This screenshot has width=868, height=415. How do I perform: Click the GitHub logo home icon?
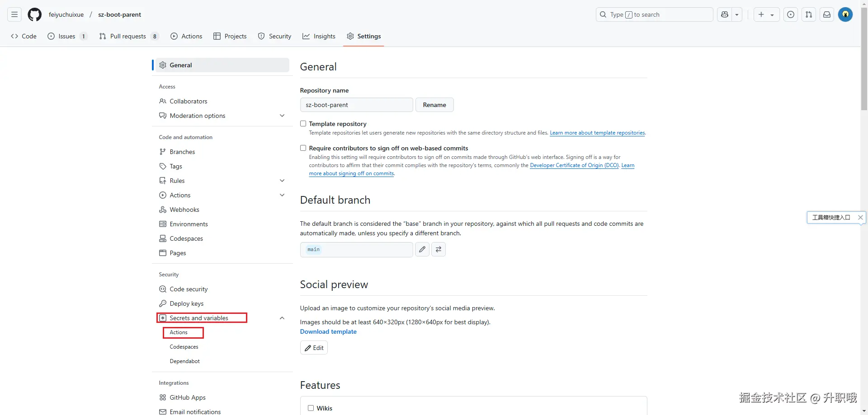pos(34,14)
